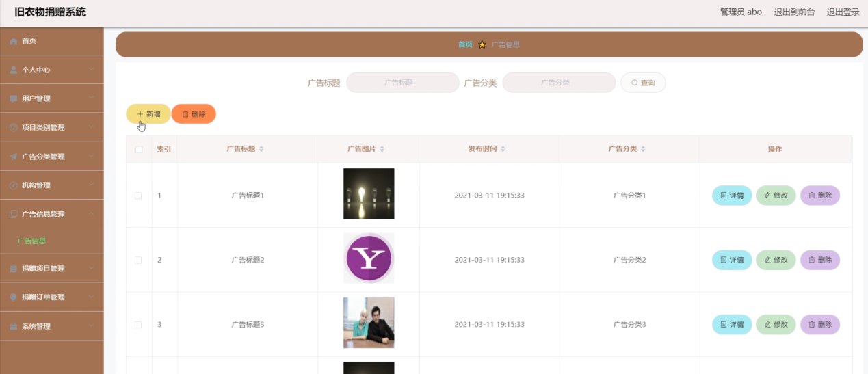
Task: Open the 机构管理 sidebar menu
Action: (52, 185)
